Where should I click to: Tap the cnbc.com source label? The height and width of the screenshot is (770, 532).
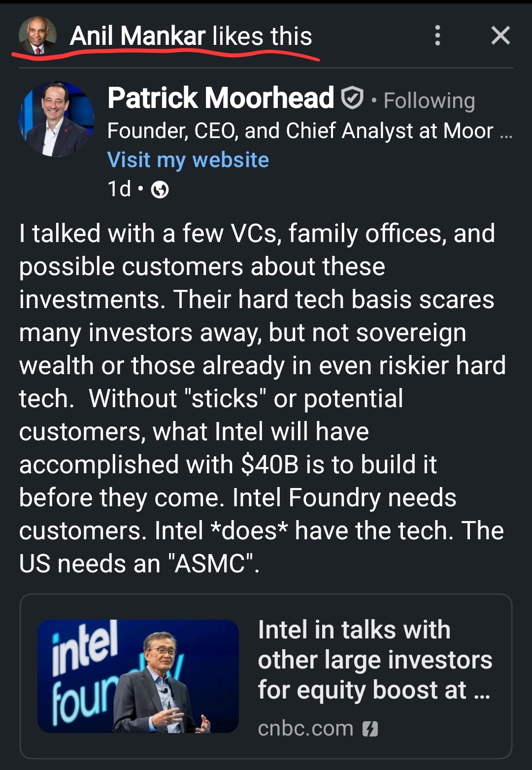click(x=305, y=728)
